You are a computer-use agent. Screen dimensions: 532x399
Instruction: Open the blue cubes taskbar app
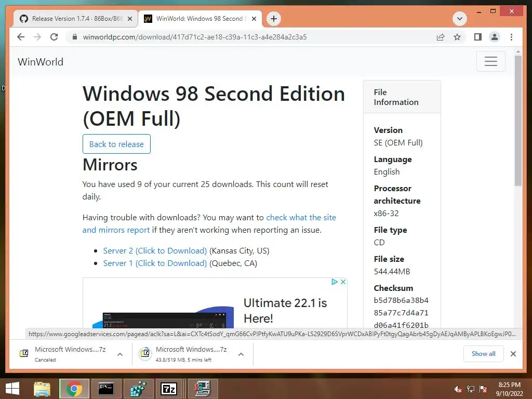point(138,389)
